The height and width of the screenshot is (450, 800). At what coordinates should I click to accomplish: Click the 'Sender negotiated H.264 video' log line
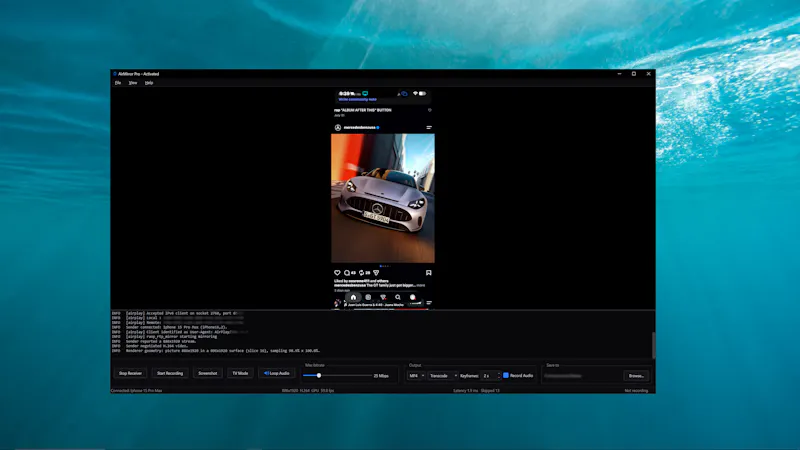coord(157,346)
